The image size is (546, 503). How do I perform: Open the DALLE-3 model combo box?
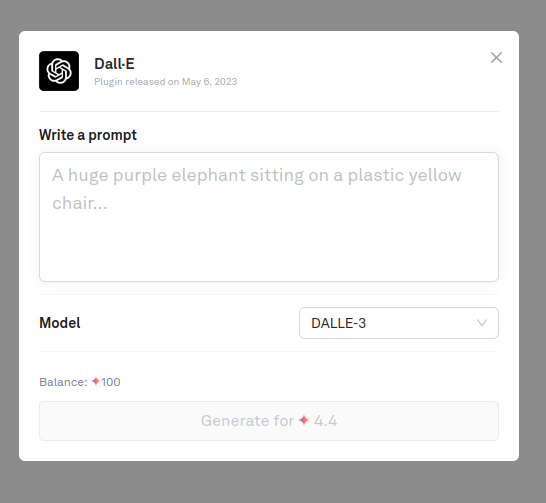coord(399,323)
